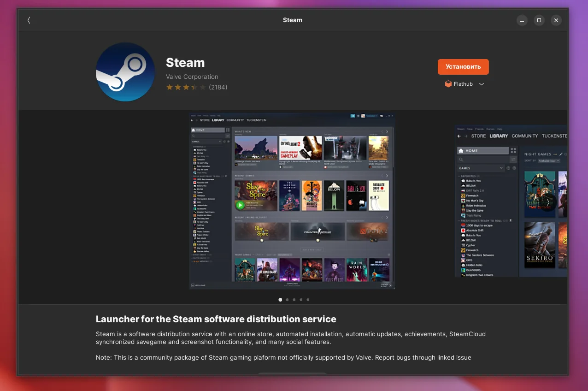Maximize the Steam store window

(x=539, y=20)
